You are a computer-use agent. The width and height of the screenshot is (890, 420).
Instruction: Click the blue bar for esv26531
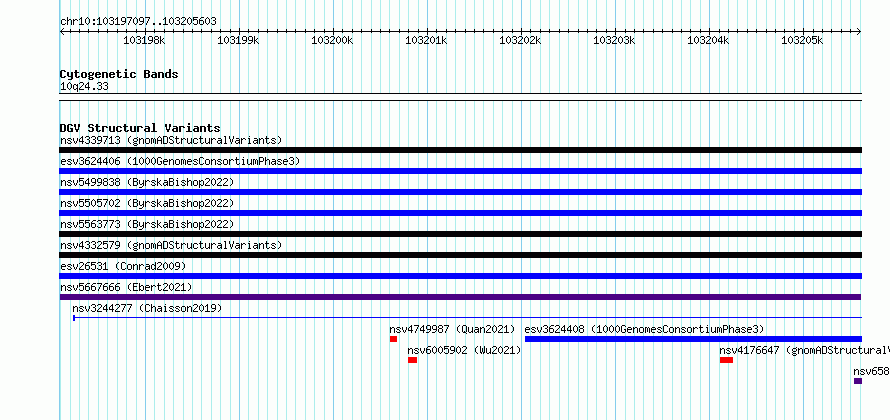click(x=461, y=276)
